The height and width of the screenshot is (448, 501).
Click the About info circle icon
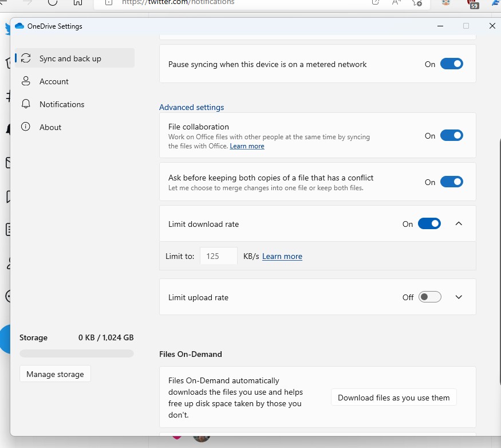tap(26, 127)
